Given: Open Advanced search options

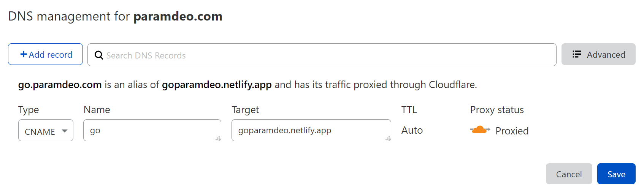Looking at the screenshot, I should click(598, 54).
